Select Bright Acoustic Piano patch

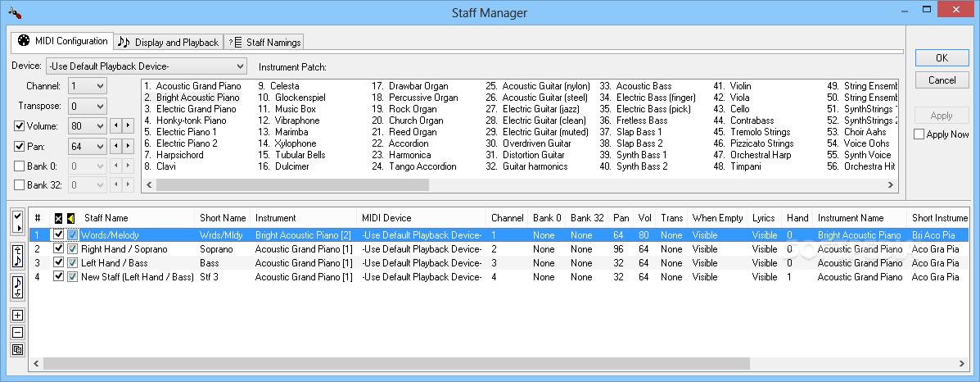point(192,98)
